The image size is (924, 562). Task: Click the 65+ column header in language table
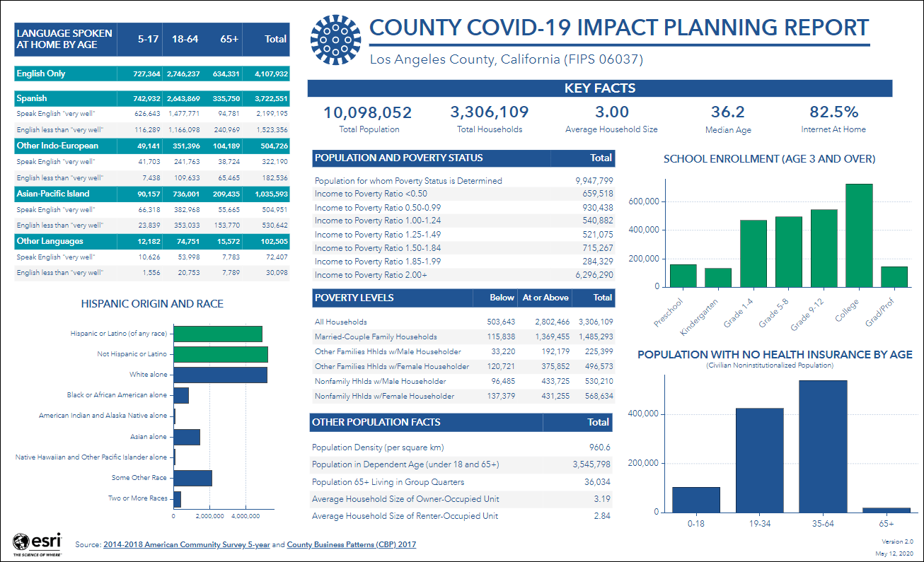click(229, 39)
